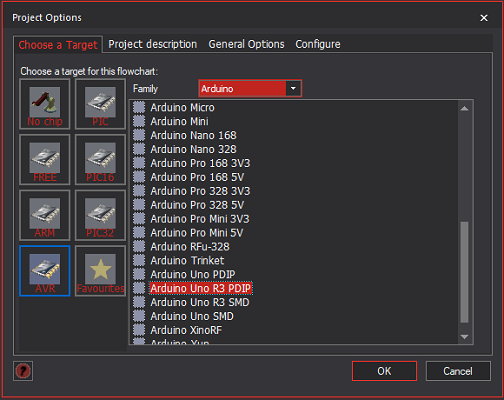Screen dimensions: 504x400
Task: Click chip icon beside Arduino Pro 328 5V
Action: point(139,205)
